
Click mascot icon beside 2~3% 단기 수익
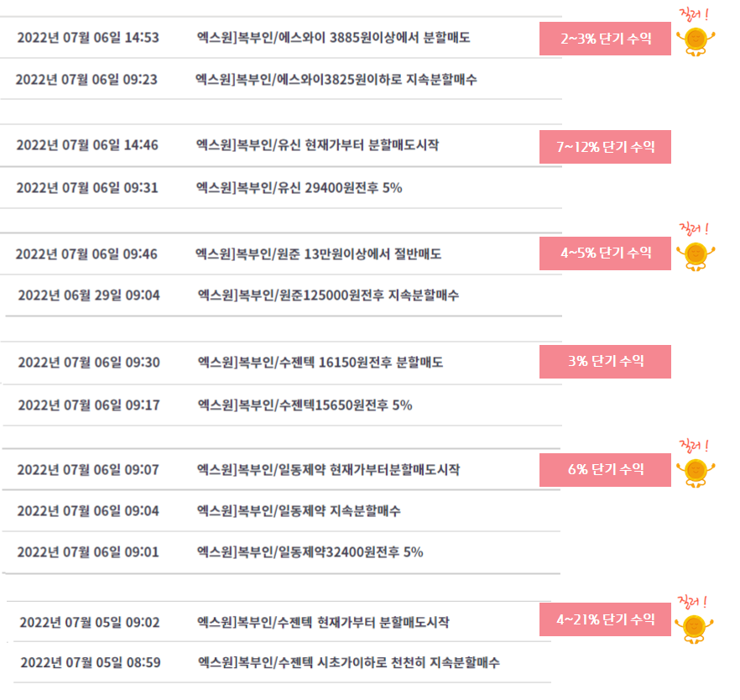pyautogui.click(x=696, y=41)
